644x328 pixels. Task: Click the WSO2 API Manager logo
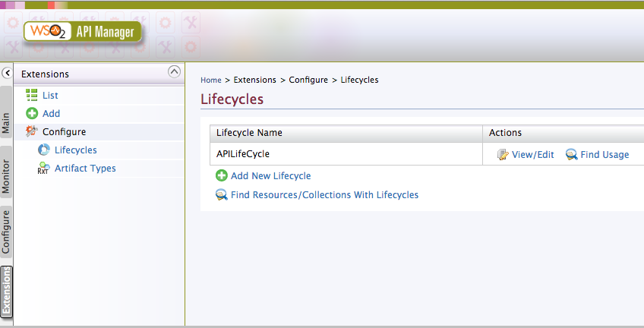82,33
